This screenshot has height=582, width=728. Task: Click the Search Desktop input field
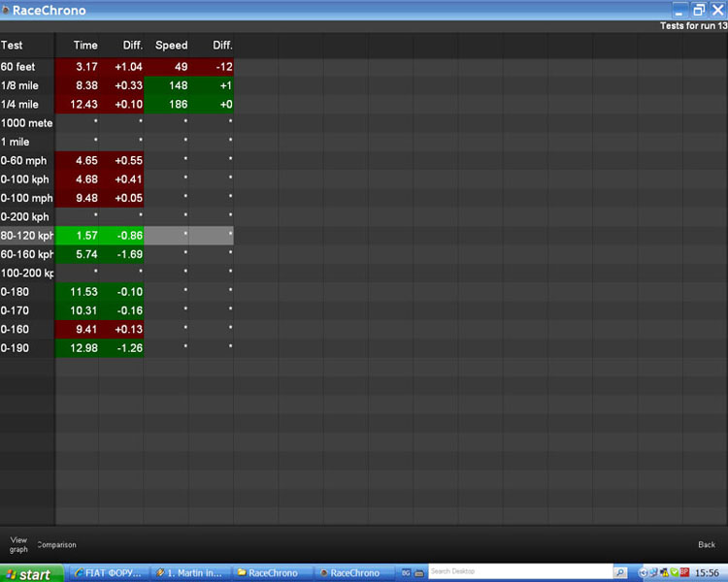pos(519,572)
